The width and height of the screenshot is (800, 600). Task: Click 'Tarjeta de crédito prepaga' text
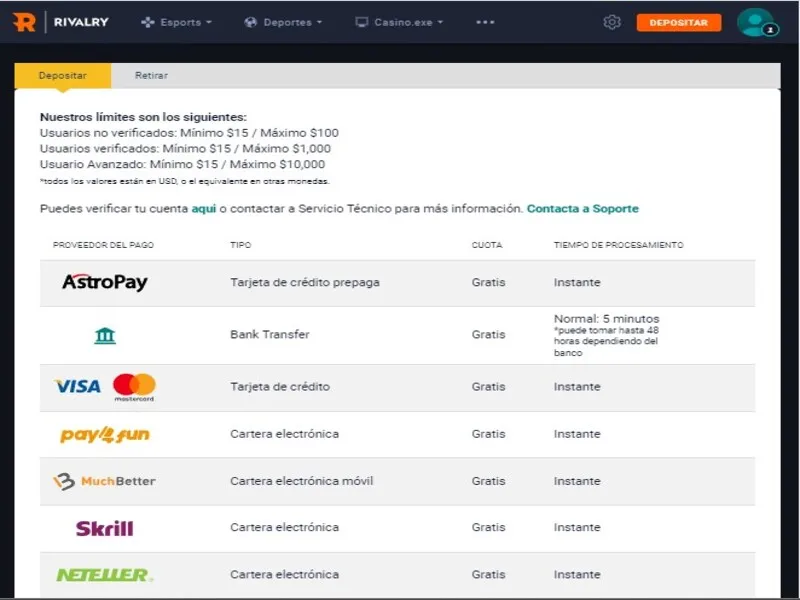pos(305,282)
